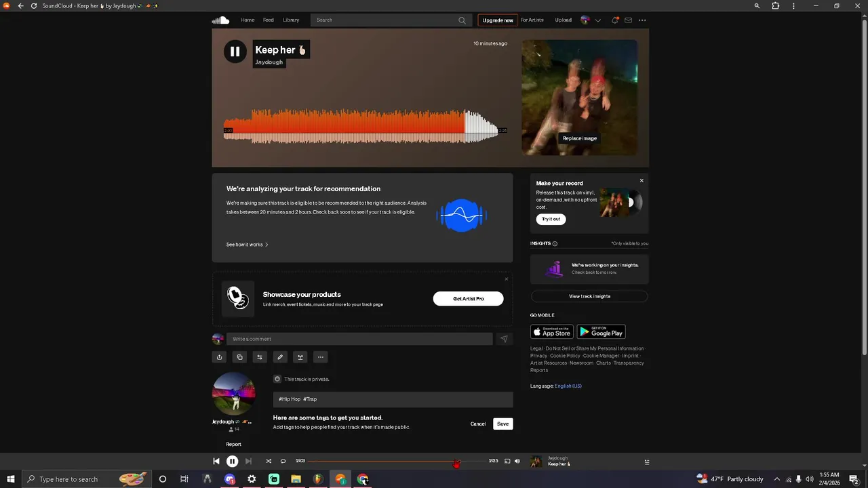This screenshot has height=488, width=868.
Task: Expand See how it works
Action: [x=248, y=245]
